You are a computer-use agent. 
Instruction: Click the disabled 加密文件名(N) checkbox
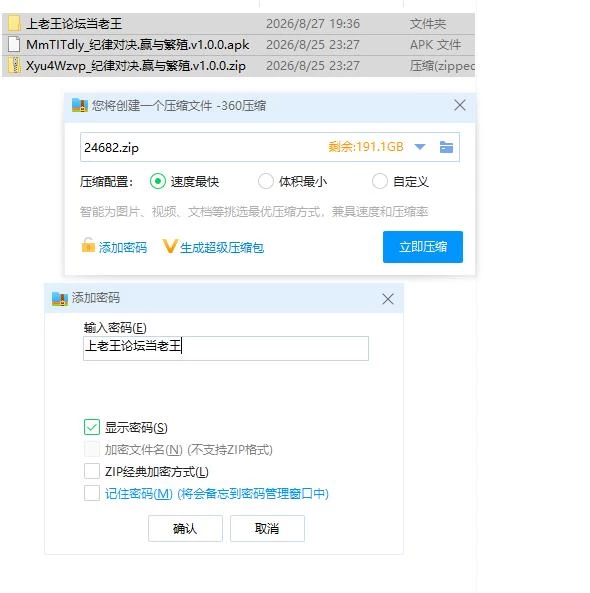coord(92,449)
